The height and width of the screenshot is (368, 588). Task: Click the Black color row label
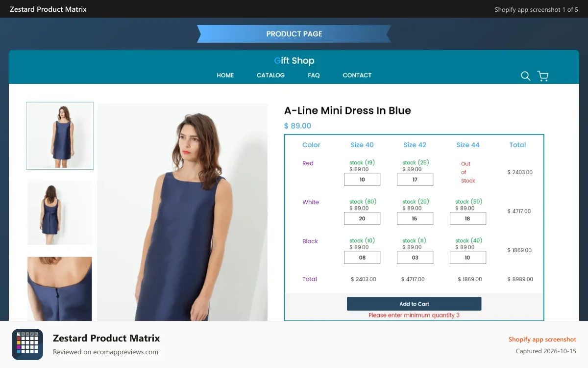[310, 241]
